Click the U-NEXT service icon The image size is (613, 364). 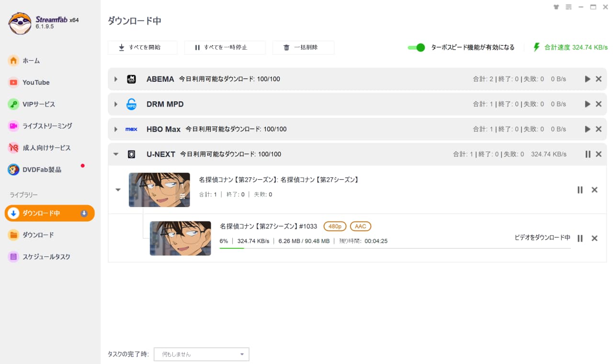(131, 154)
